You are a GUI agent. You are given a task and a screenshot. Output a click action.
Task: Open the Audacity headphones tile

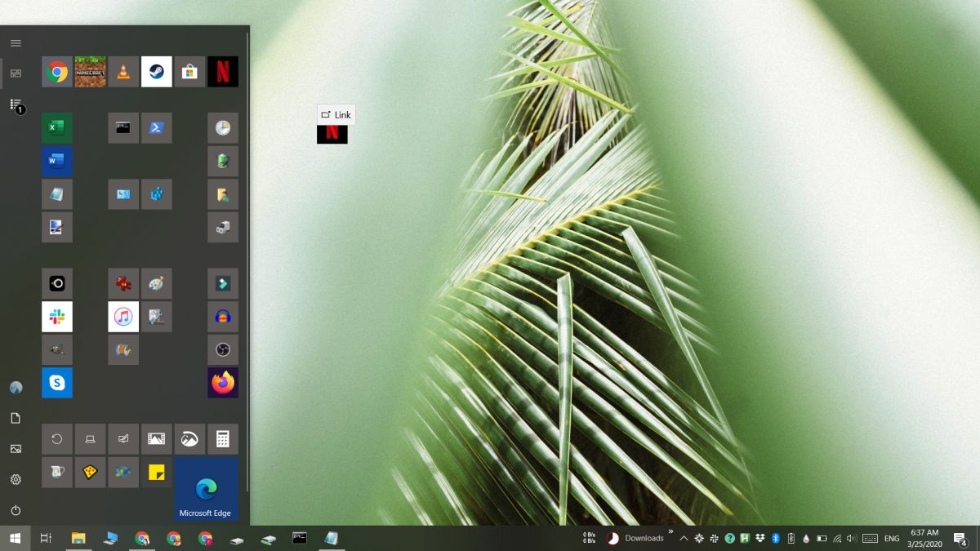223,317
